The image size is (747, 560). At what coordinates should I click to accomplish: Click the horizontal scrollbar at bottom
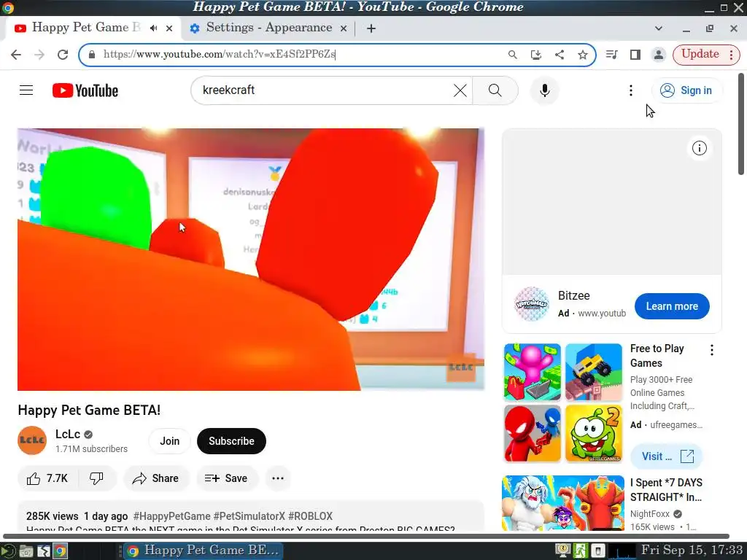click(x=366, y=536)
